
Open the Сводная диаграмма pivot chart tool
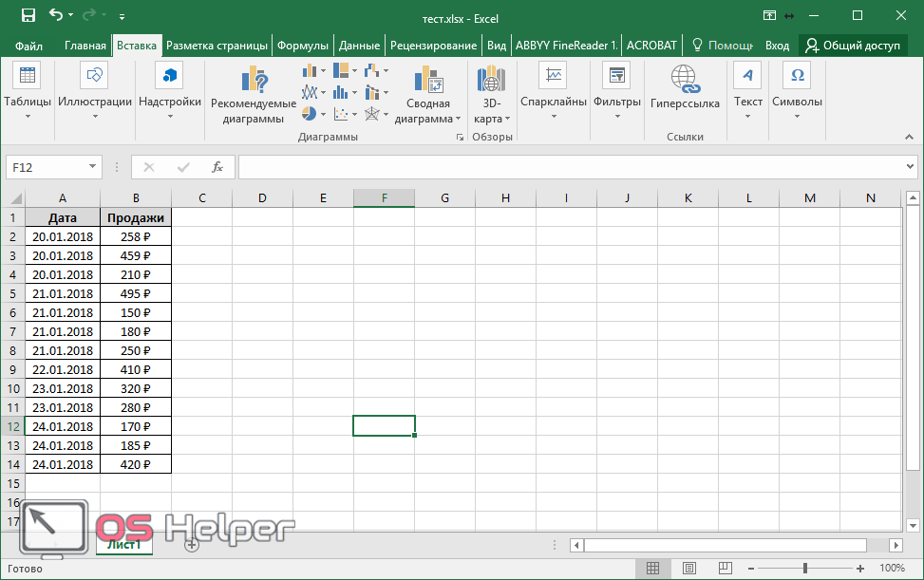(427, 96)
